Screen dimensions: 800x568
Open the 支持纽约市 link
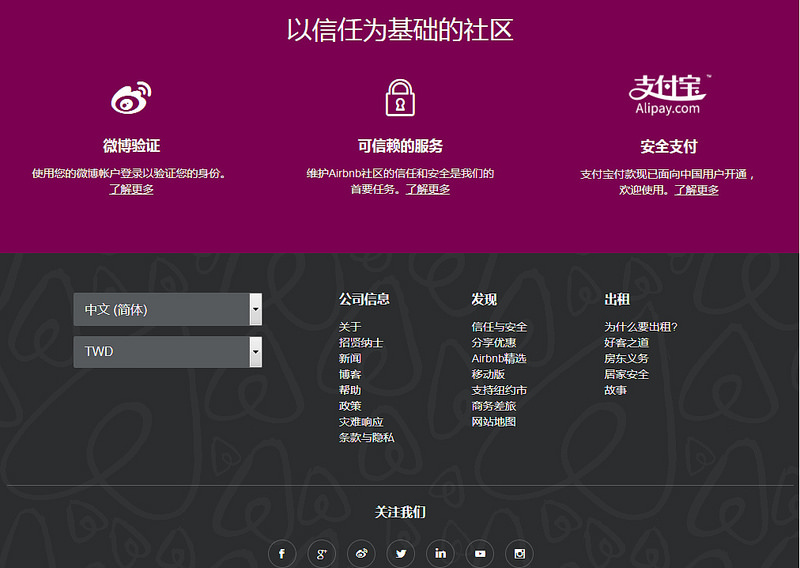[499, 390]
